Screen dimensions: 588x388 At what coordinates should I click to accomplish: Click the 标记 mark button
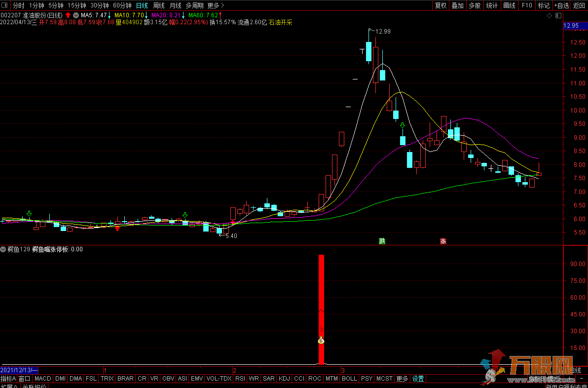pos(544,5)
